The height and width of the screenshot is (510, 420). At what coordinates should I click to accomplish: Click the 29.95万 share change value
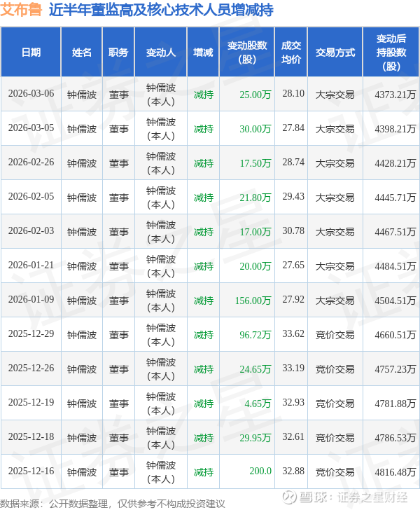point(255,438)
